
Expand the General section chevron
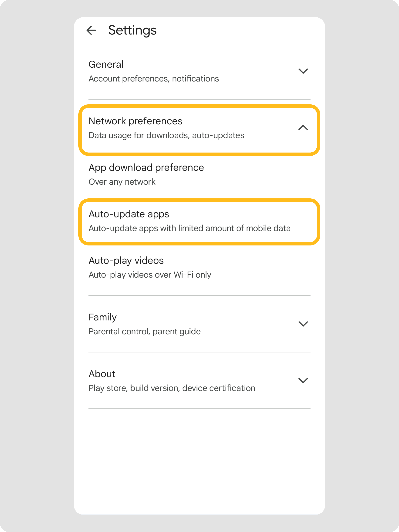click(303, 71)
